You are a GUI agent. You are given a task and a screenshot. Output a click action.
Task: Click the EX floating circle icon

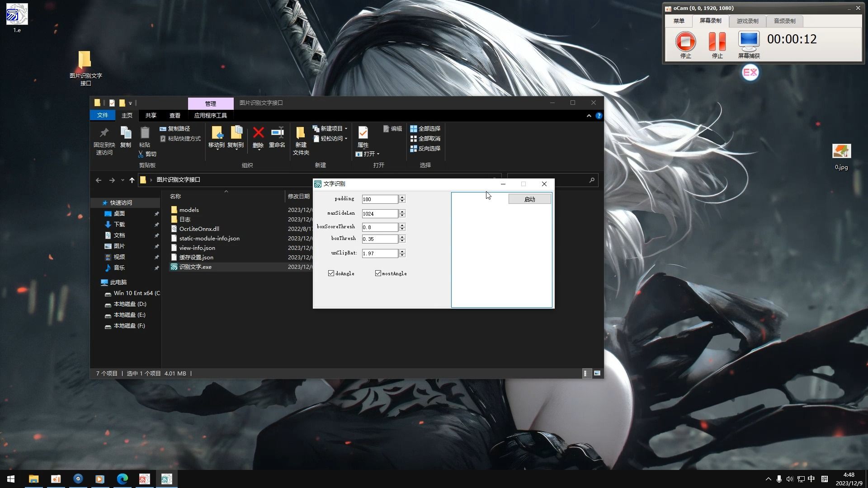pos(750,72)
